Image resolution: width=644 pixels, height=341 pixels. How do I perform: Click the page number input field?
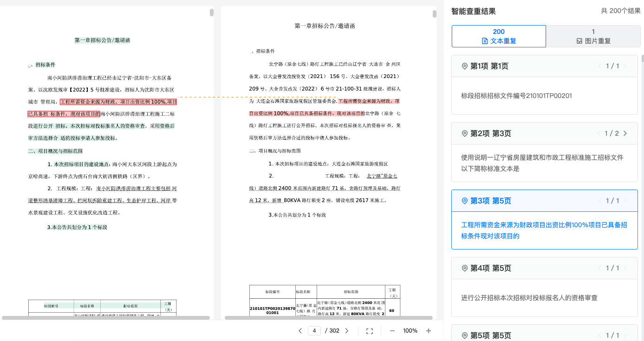pyautogui.click(x=314, y=331)
